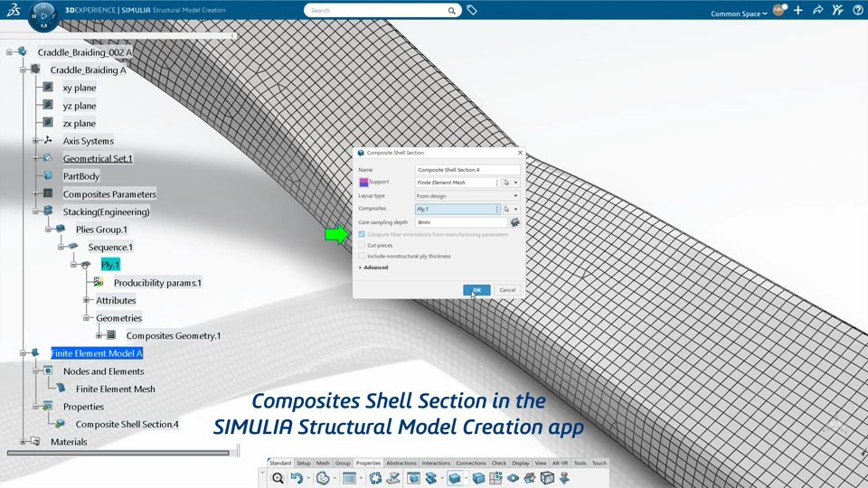Expand the Advanced section
The image size is (868, 488).
click(x=373, y=267)
